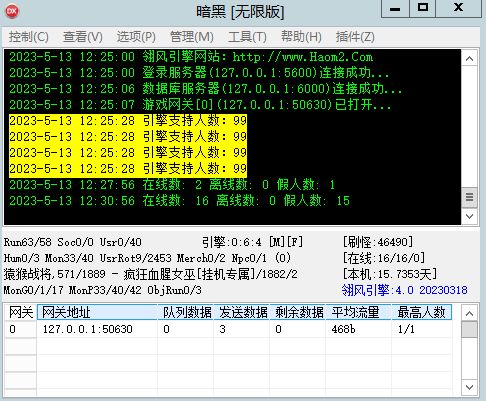The height and width of the screenshot is (401, 486).
Task: Click the 最高人数 column header
Action: pos(422,313)
